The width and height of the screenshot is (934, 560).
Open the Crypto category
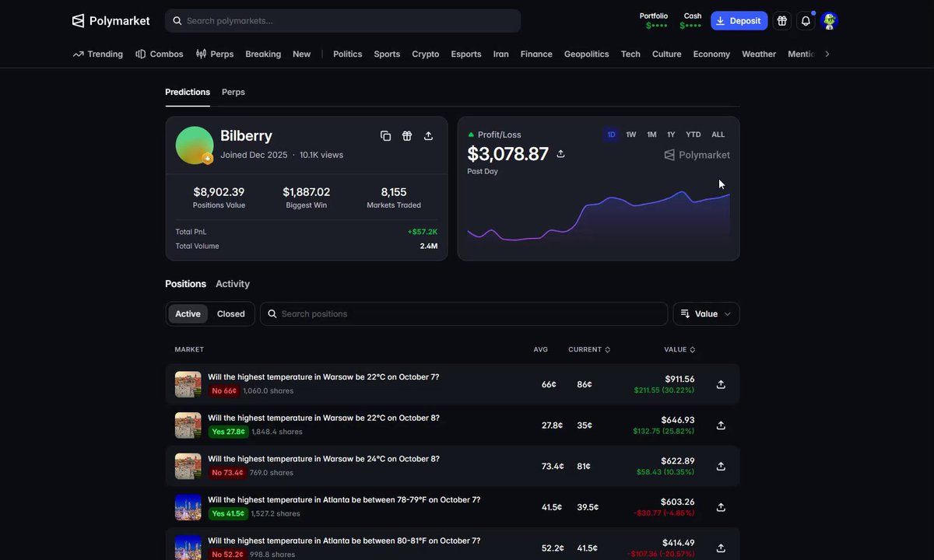point(426,54)
